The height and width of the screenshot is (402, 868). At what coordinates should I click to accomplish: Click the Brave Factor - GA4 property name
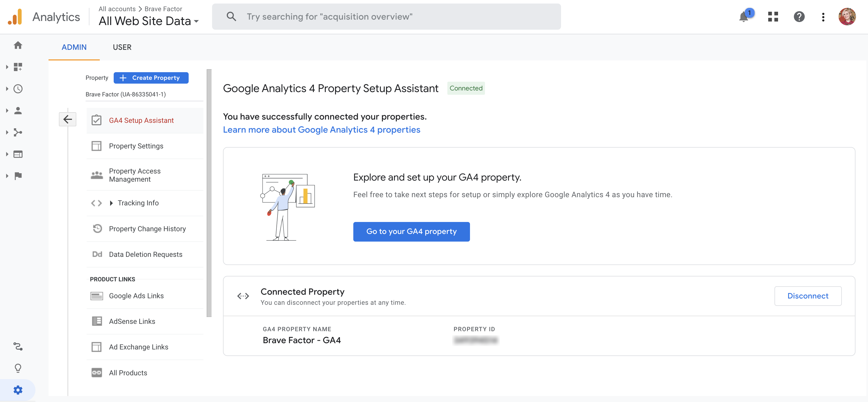point(302,340)
